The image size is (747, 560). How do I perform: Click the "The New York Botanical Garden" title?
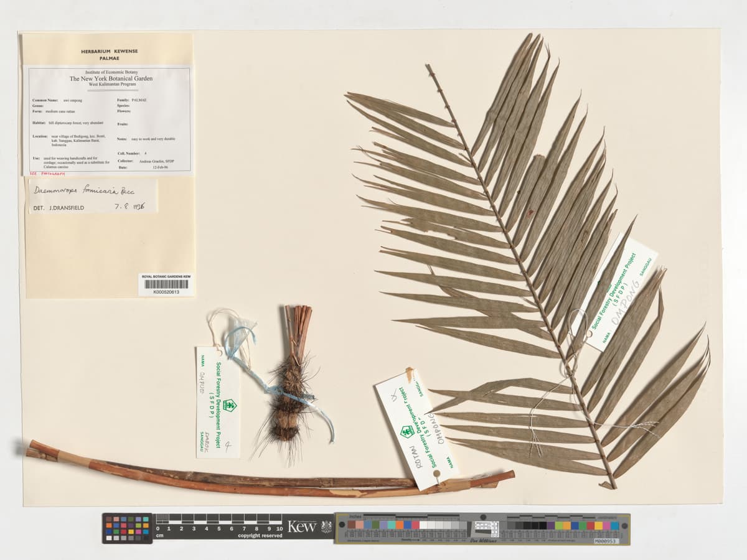click(111, 79)
